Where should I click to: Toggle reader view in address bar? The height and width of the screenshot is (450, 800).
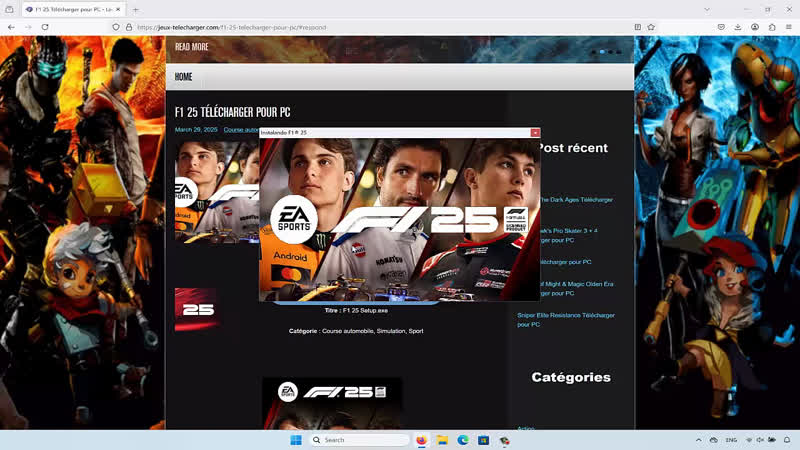click(x=638, y=27)
